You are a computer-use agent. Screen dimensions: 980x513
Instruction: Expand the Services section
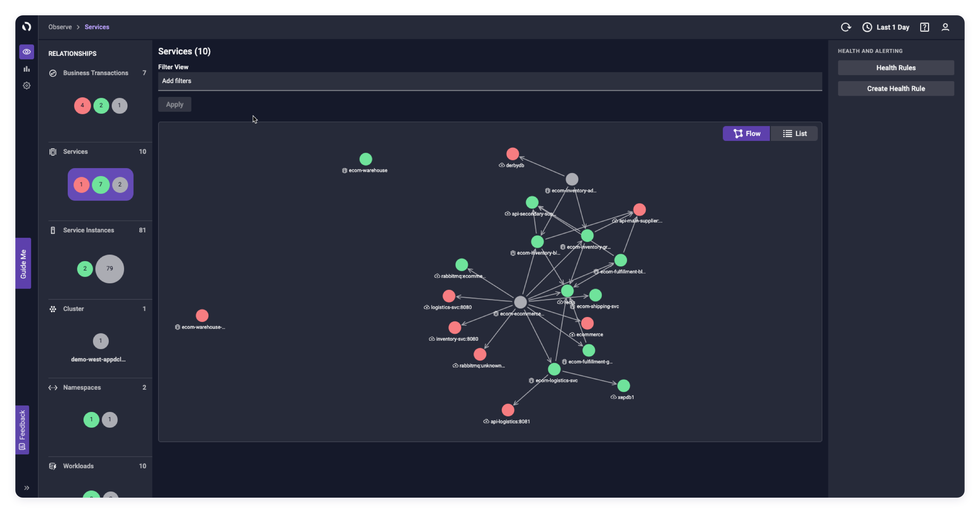[x=75, y=152]
